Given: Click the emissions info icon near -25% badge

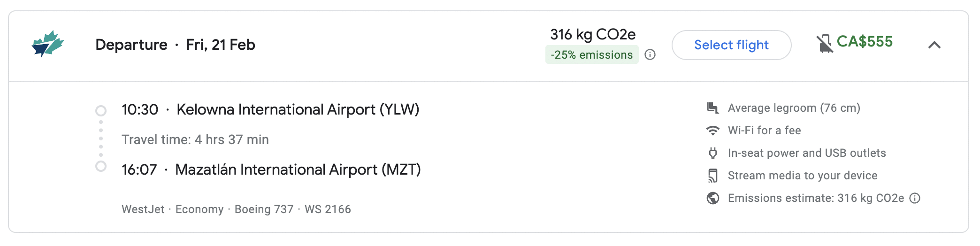Looking at the screenshot, I should click(x=650, y=55).
